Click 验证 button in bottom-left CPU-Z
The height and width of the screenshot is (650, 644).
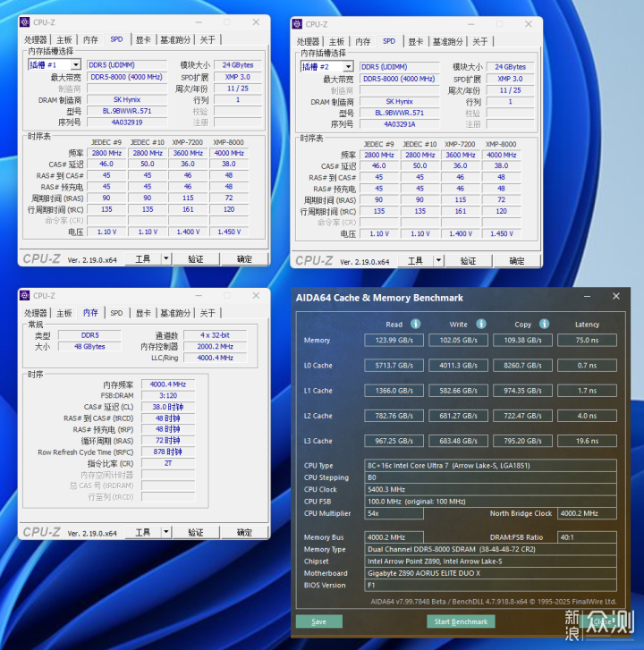coord(196,532)
